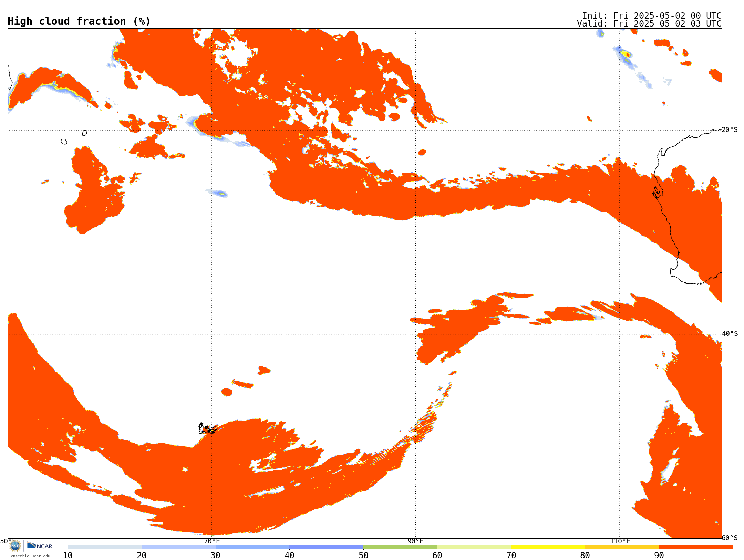Open the ensemble.ucar.edu link text
744x560 pixels.
point(30,556)
